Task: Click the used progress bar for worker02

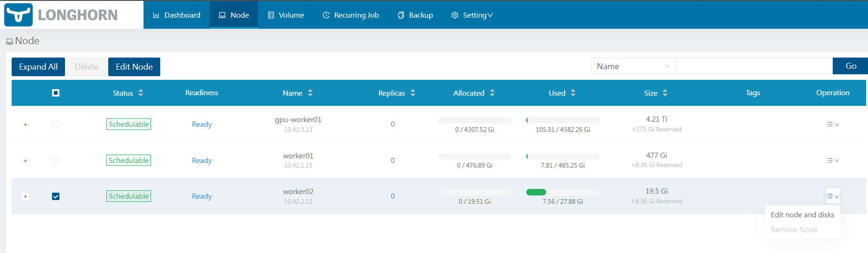Action: [x=563, y=192]
